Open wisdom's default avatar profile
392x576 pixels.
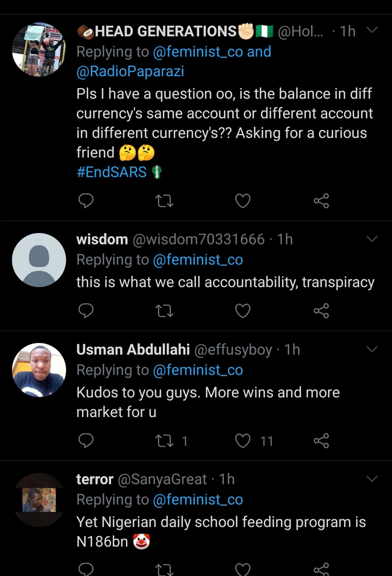click(39, 260)
